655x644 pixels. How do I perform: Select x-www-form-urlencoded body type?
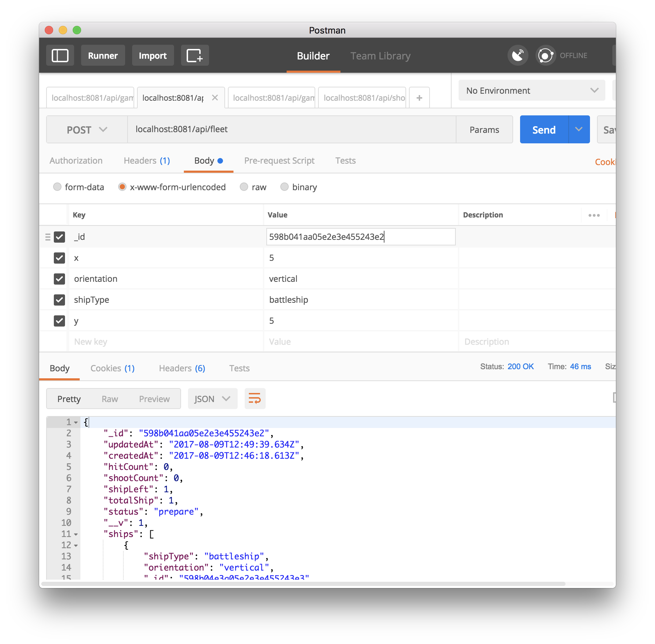[x=122, y=187]
